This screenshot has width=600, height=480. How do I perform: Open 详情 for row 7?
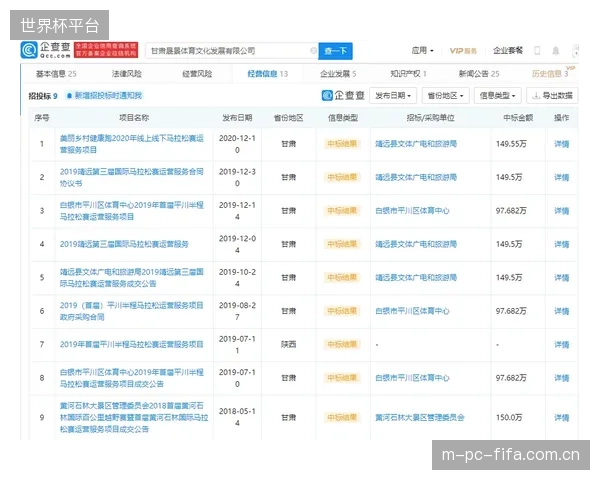point(561,344)
